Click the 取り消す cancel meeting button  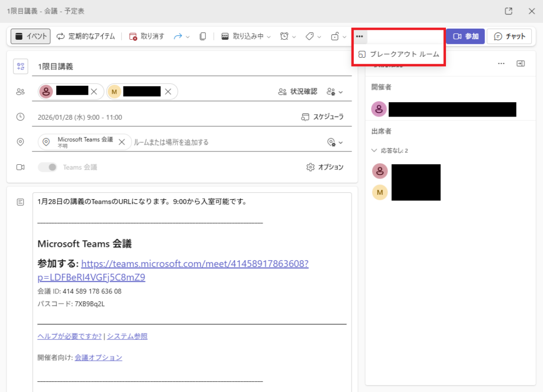coord(147,37)
